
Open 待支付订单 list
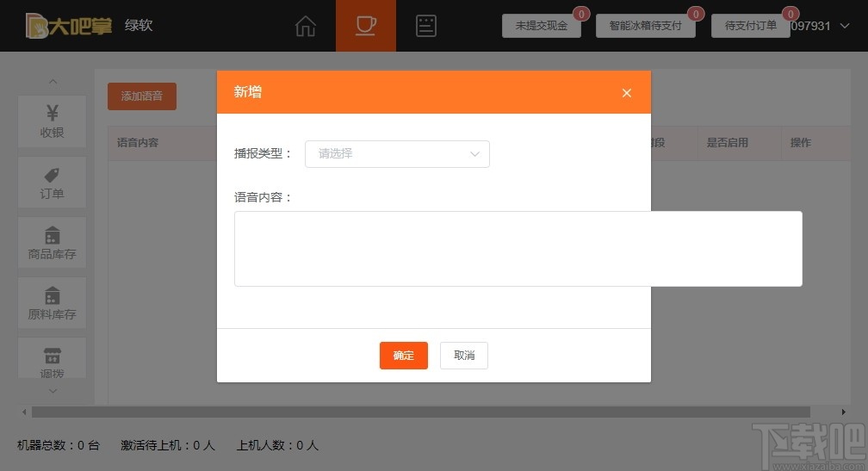coord(751,26)
